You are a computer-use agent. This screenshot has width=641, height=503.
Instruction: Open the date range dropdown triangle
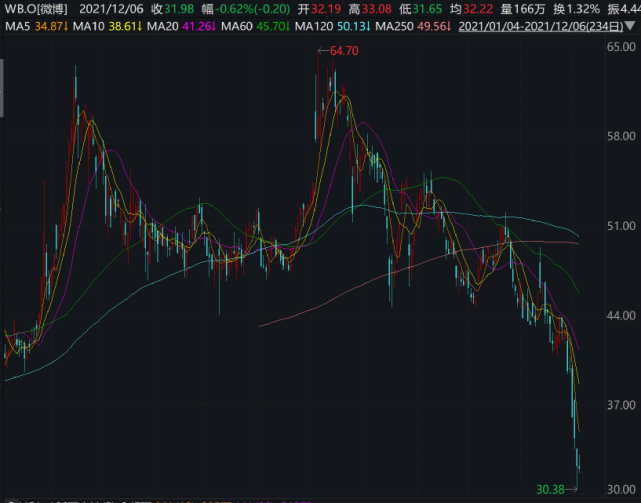pyautogui.click(x=631, y=27)
